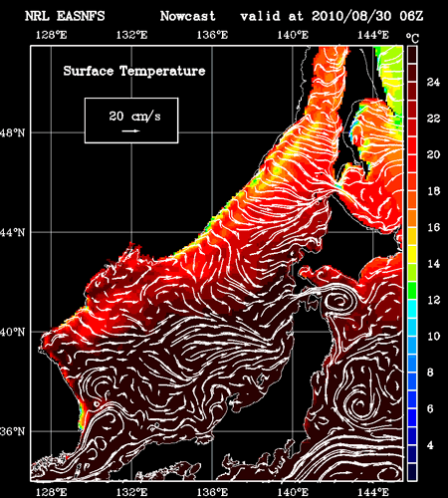
Task: Click the top 144°E longitude axis label
Action: [x=373, y=35]
